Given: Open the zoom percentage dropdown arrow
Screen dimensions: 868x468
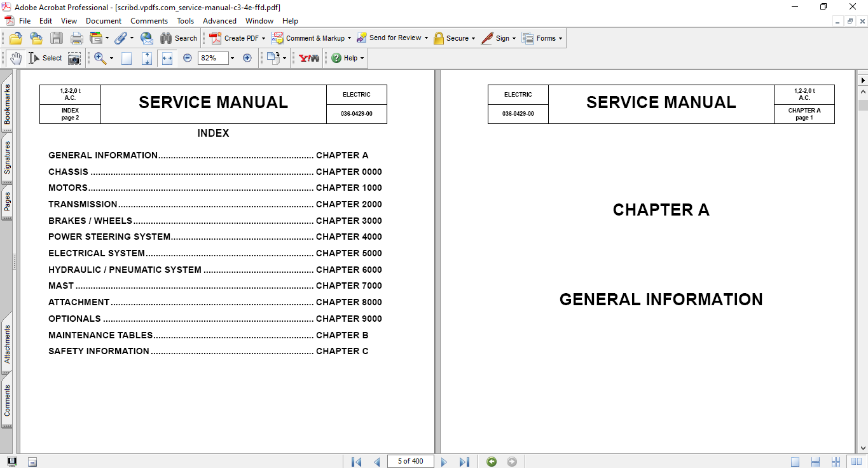Looking at the screenshot, I should [232, 58].
